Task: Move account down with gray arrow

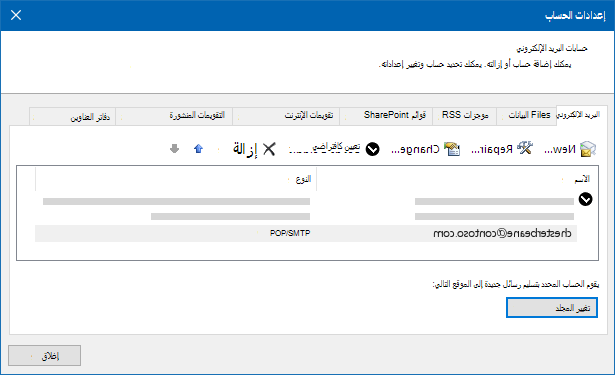Action: pos(175,149)
